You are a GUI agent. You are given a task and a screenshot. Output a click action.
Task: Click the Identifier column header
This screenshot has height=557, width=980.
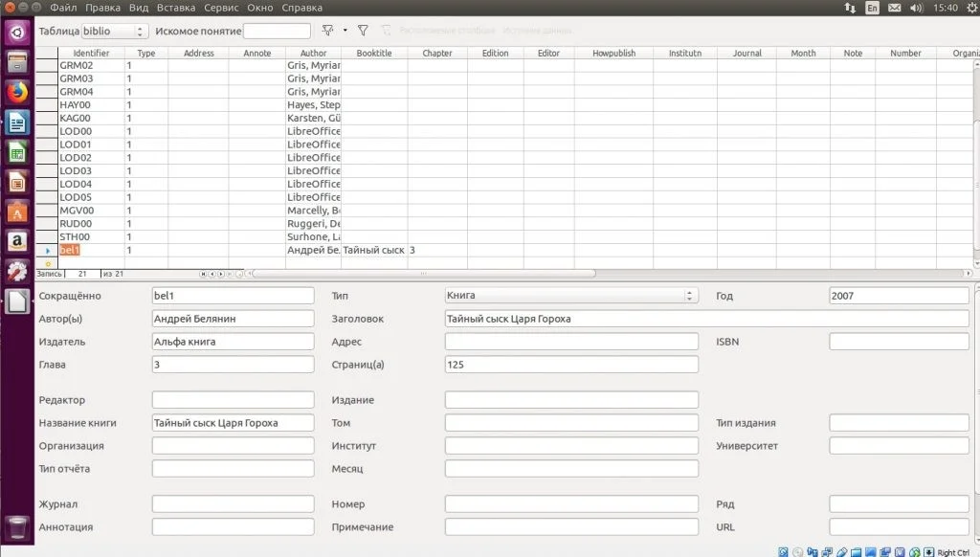click(x=91, y=54)
